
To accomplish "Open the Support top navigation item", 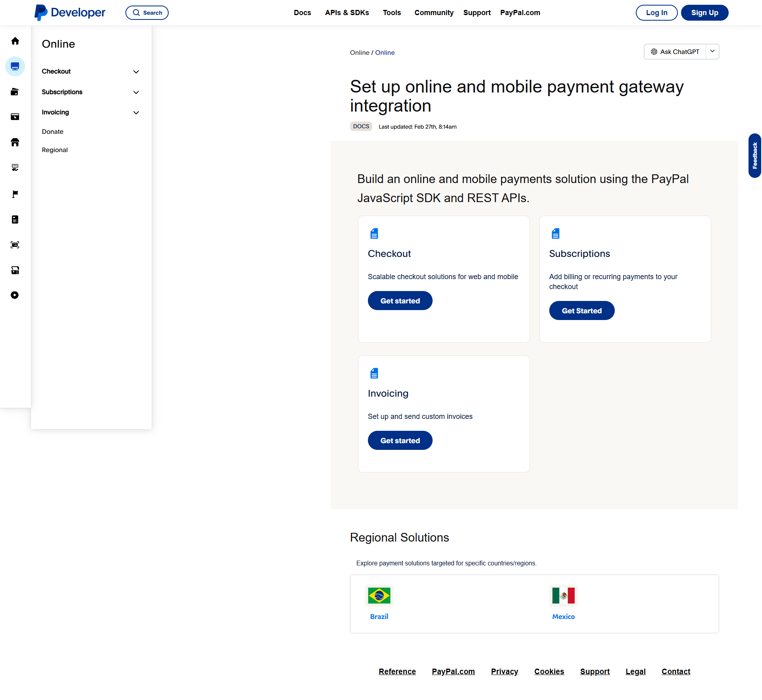I will [x=477, y=13].
